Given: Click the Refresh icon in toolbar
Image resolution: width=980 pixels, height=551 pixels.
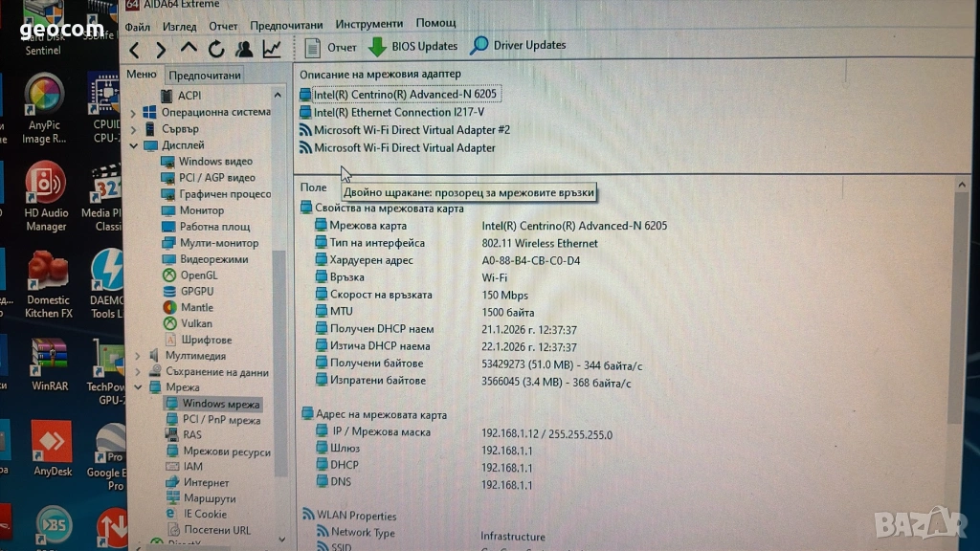Looking at the screenshot, I should point(216,49).
